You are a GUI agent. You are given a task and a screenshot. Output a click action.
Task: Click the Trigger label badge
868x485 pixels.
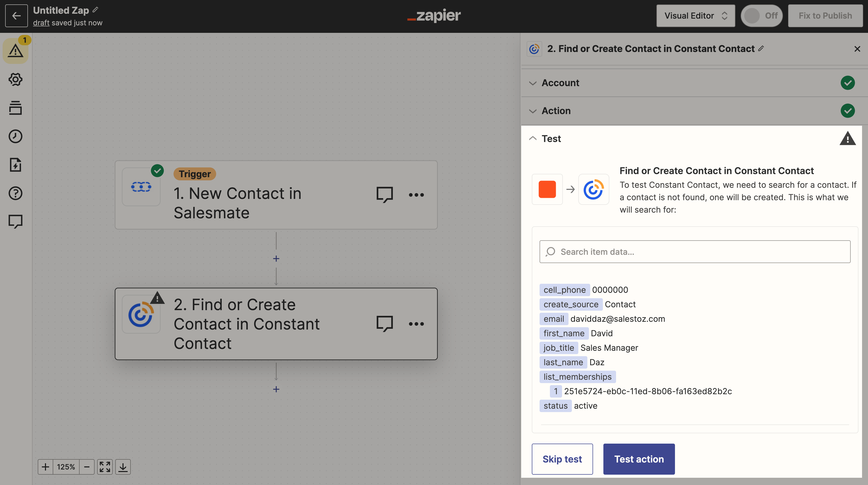pos(194,174)
